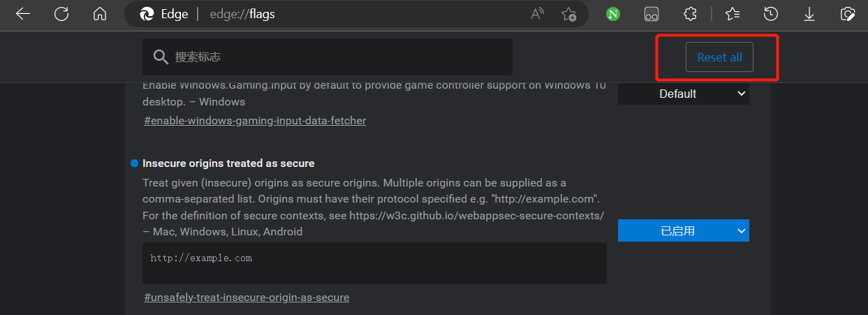Viewport: 868px width, 315px height.
Task: Click the browser back arrow
Action: tap(23, 14)
